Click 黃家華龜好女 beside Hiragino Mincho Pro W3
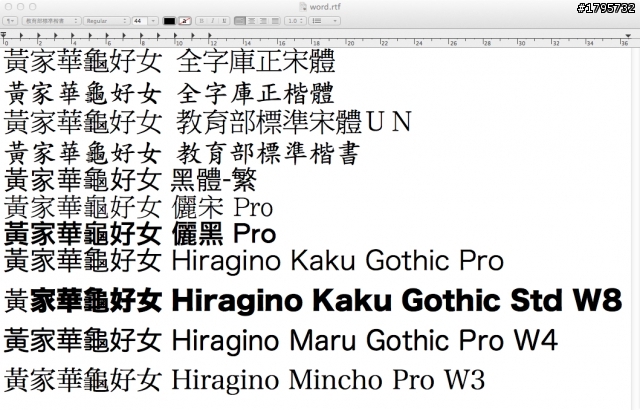Screen dimensions: 640x410 tap(83, 380)
